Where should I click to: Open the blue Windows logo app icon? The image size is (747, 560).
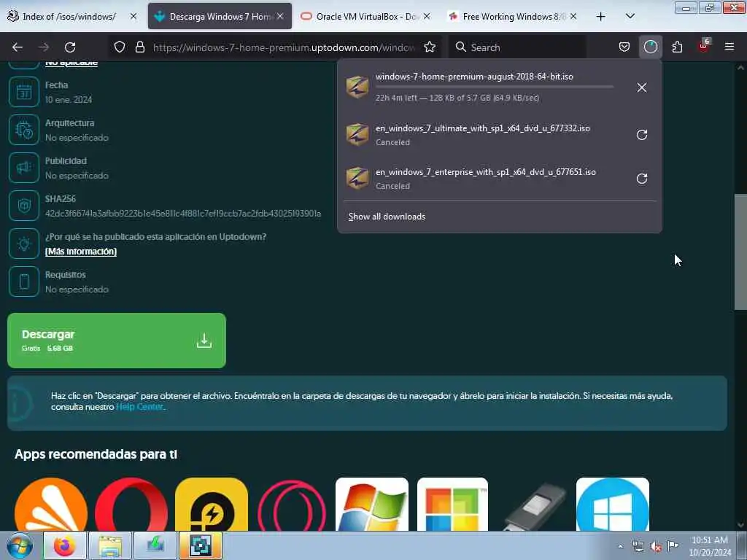pyautogui.click(x=613, y=505)
